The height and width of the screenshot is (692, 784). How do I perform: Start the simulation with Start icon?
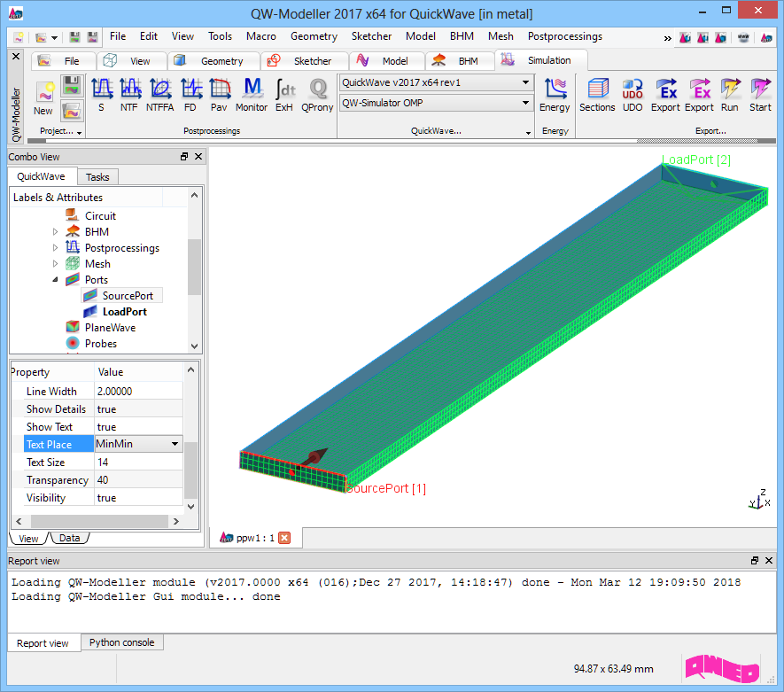(760, 94)
